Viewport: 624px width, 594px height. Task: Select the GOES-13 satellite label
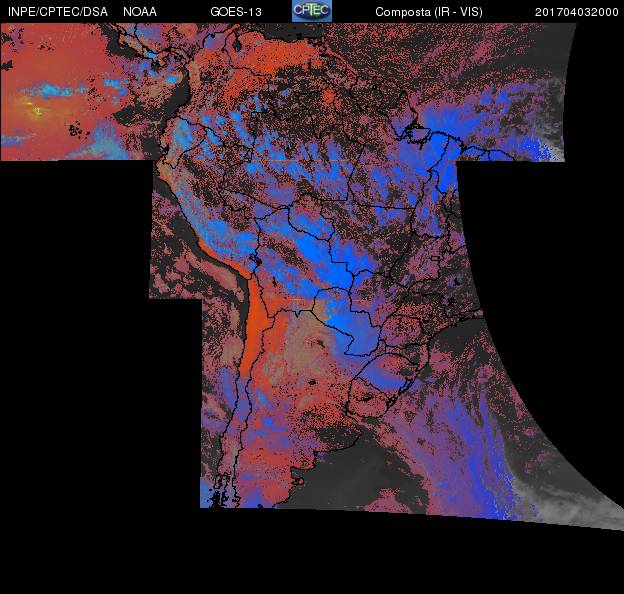(236, 12)
